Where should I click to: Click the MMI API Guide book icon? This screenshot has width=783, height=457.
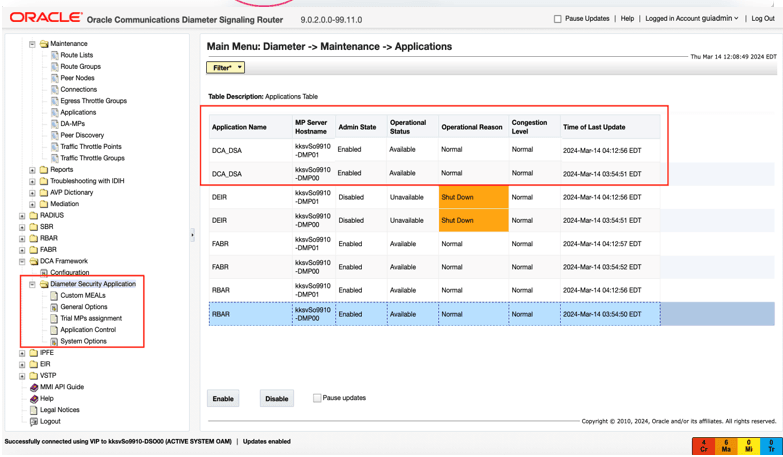pos(33,387)
